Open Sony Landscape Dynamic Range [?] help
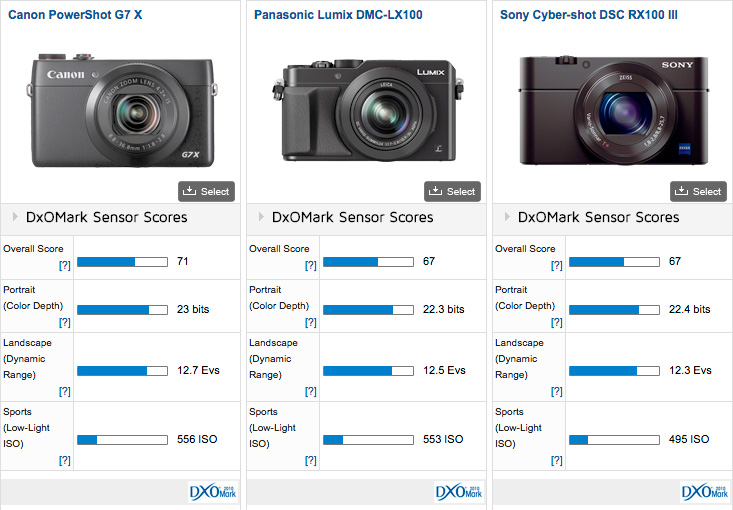733x510 pixels. tap(556, 391)
